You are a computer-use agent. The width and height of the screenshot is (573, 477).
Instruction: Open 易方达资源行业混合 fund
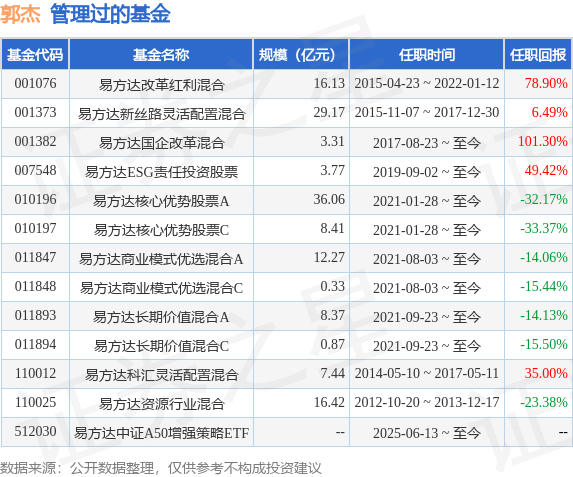(x=162, y=404)
